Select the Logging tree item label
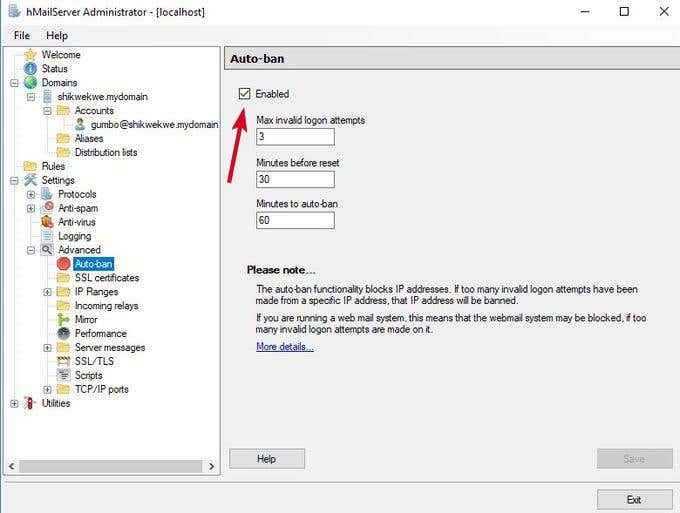The height and width of the screenshot is (513, 680). point(75,236)
